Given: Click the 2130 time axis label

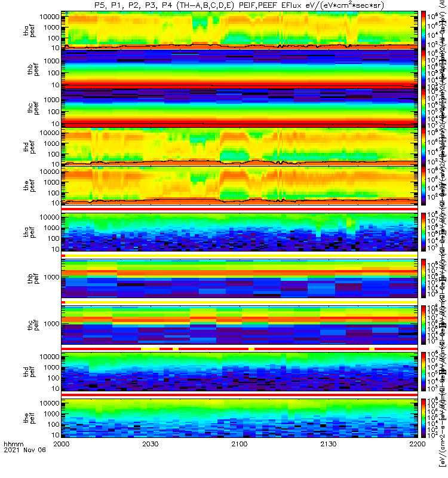Looking at the screenshot, I should [328, 444].
